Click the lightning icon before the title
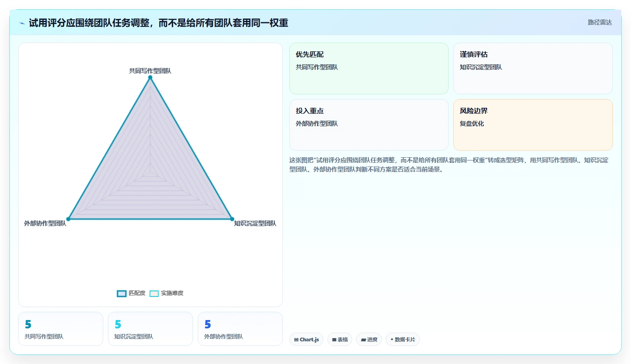Viewport: 631px width, 364px height. click(22, 23)
